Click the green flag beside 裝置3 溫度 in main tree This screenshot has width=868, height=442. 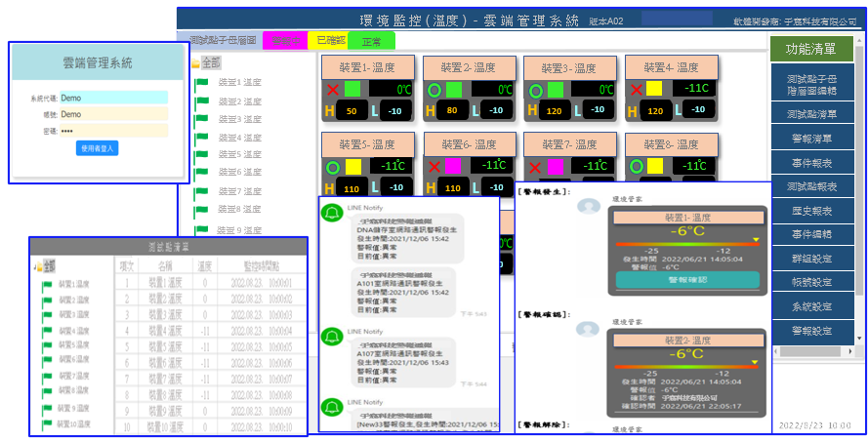(202, 119)
